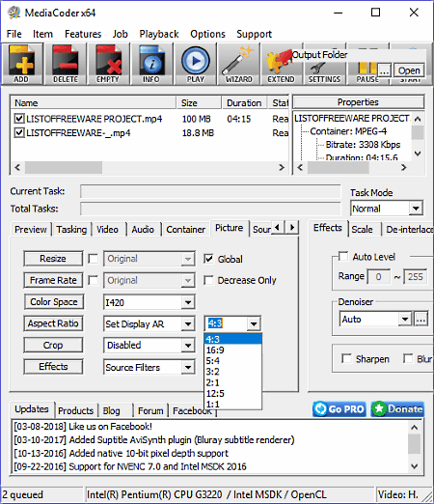Click the Donate button
This screenshot has height=504, width=434.
[397, 409]
